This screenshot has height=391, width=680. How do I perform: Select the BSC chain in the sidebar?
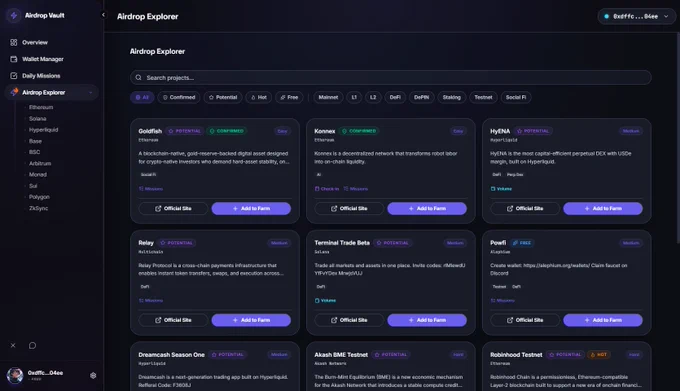34,152
